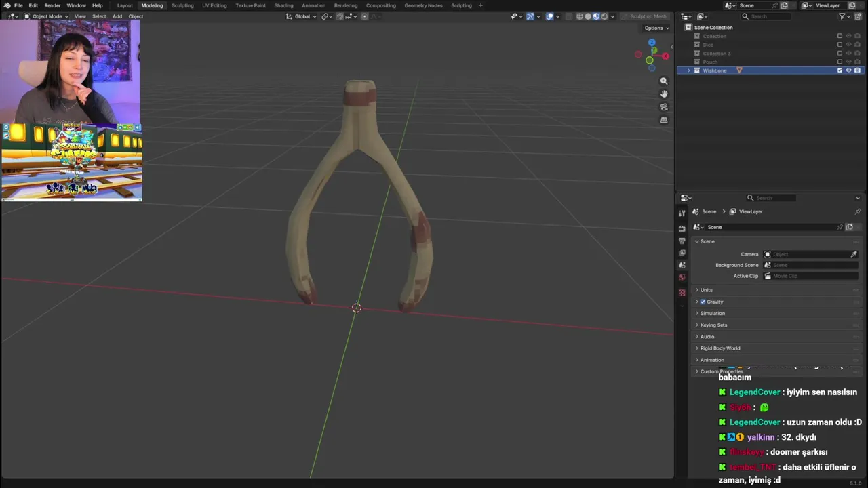Viewport: 868px width, 488px height.
Task: Open the Texture properties tab icon
Action: [682, 293]
